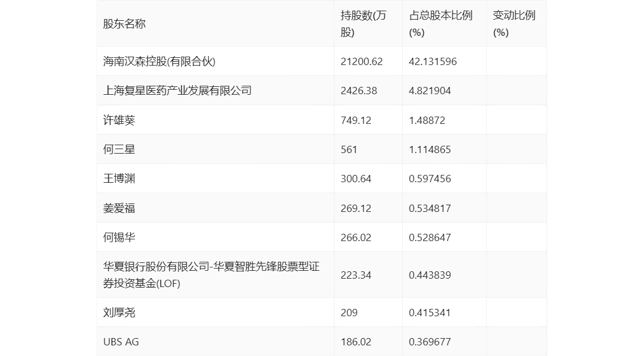The height and width of the screenshot is (356, 644).
Task: Click the 股东名称 column header
Action: (x=124, y=24)
